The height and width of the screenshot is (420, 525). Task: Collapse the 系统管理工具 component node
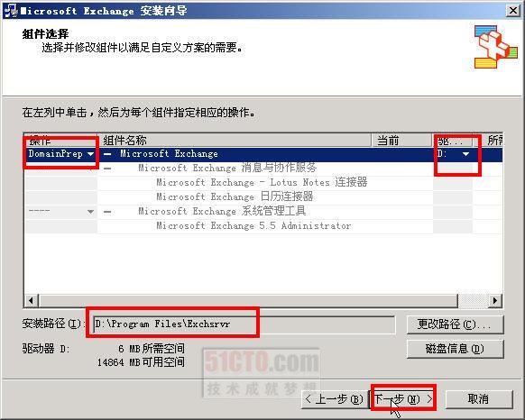(107, 212)
